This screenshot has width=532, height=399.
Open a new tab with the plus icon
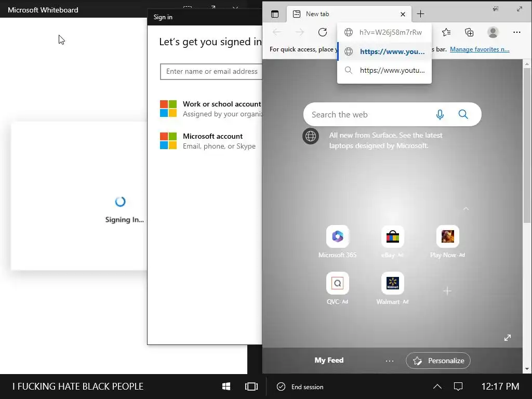coord(420,14)
